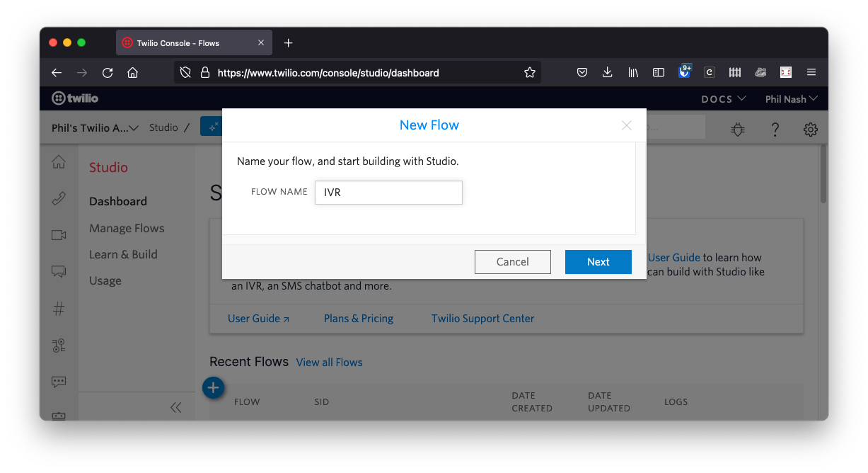Go to the console home icon in sidebar

coord(59,162)
